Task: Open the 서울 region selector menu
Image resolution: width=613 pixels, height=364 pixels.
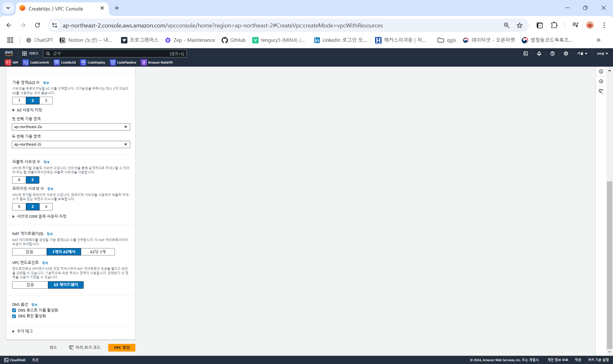Action: click(582, 54)
